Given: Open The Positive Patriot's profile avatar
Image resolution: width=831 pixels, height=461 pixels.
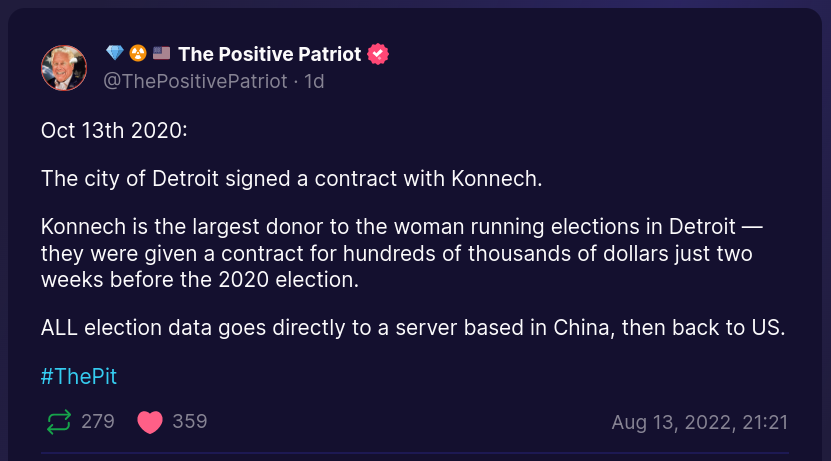Looking at the screenshot, I should tap(64, 67).
